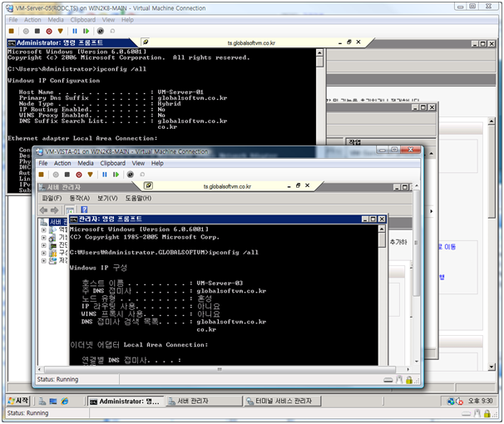Go back in 서버 관리자 toolbar
This screenshot has height=424, width=504.
[x=44, y=210]
